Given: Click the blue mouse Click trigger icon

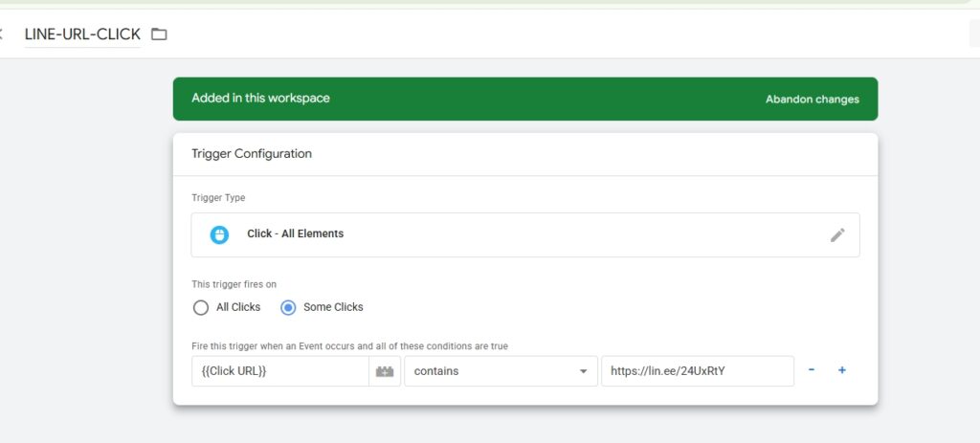Looking at the screenshot, I should pos(219,234).
